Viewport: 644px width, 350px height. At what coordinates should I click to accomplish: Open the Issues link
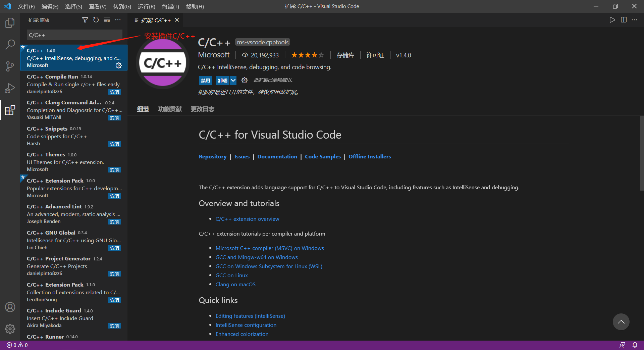tap(242, 156)
